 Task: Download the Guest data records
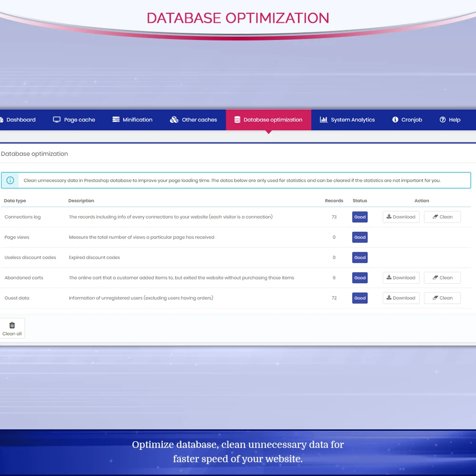(401, 297)
